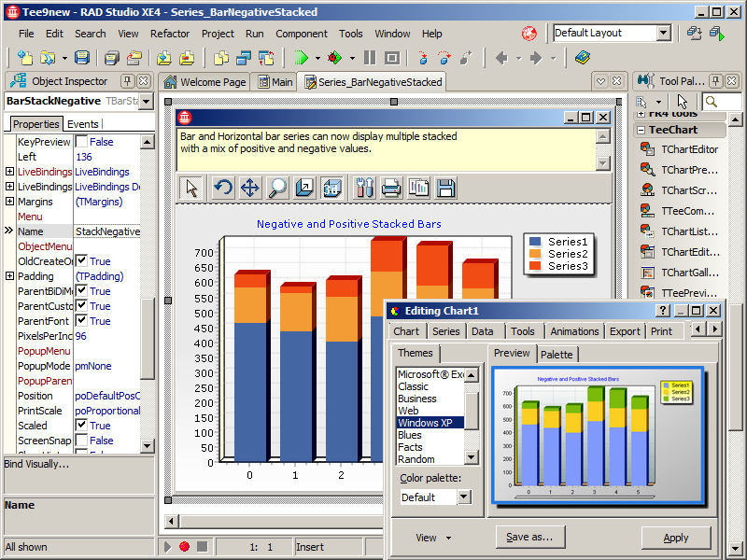Click the Run Without Debugging bug icon
Screen dimensions: 747x560
point(335,58)
